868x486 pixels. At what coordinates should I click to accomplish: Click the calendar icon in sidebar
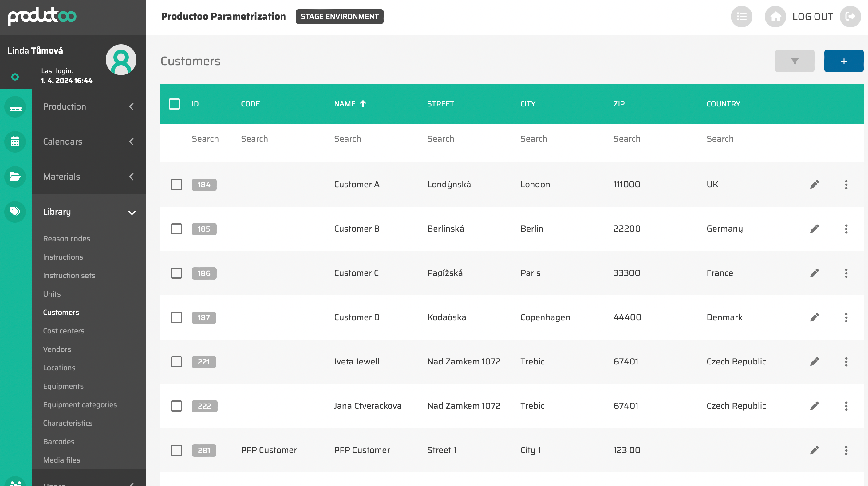pyautogui.click(x=15, y=142)
